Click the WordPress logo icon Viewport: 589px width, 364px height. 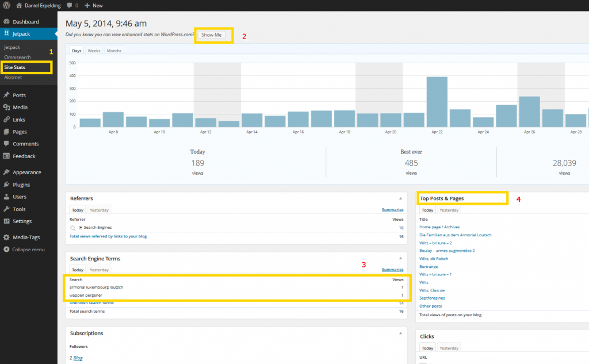coord(6,5)
